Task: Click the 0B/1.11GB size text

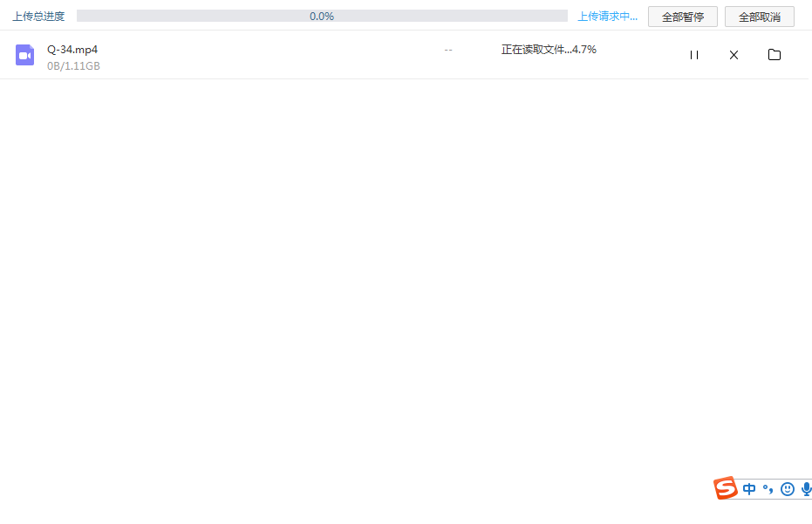Action: click(x=73, y=65)
